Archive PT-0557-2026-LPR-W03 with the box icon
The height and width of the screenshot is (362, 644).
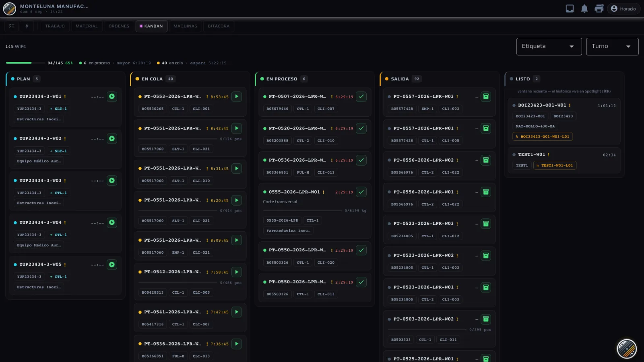[486, 97]
